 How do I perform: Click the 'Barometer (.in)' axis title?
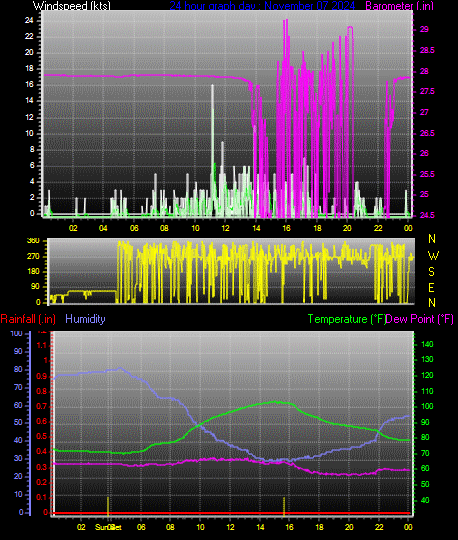[399, 6]
